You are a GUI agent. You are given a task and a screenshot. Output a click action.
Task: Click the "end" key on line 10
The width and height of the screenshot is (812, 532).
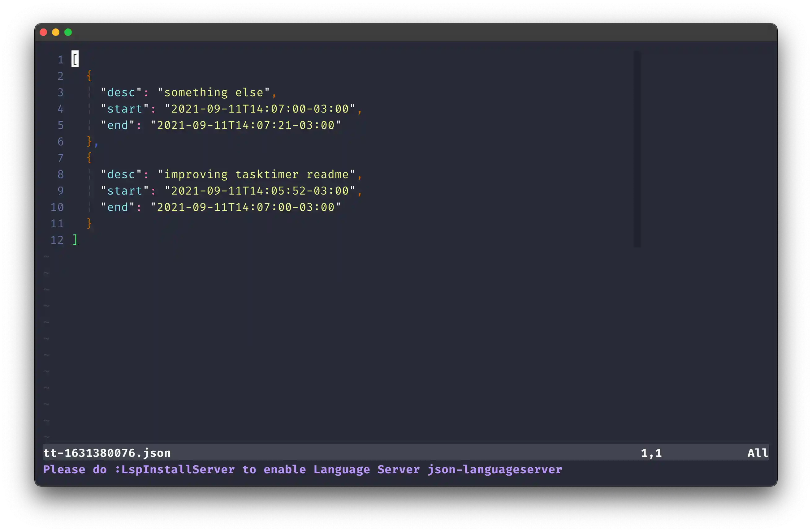coord(118,207)
